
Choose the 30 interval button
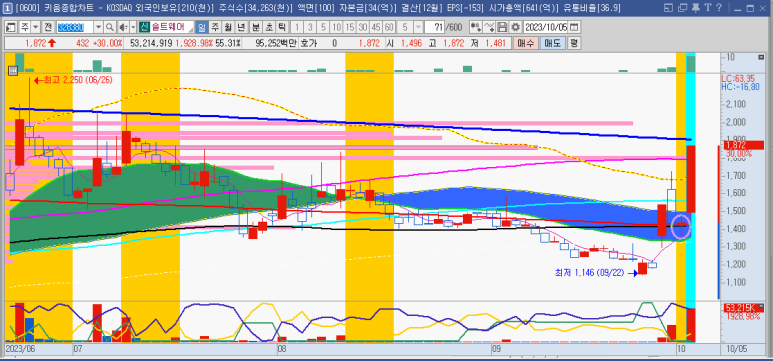click(362, 27)
